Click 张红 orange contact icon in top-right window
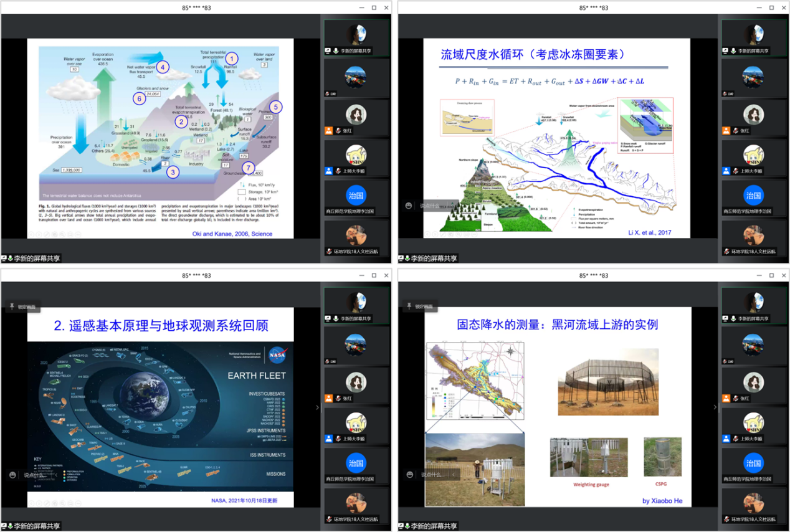 coord(726,131)
